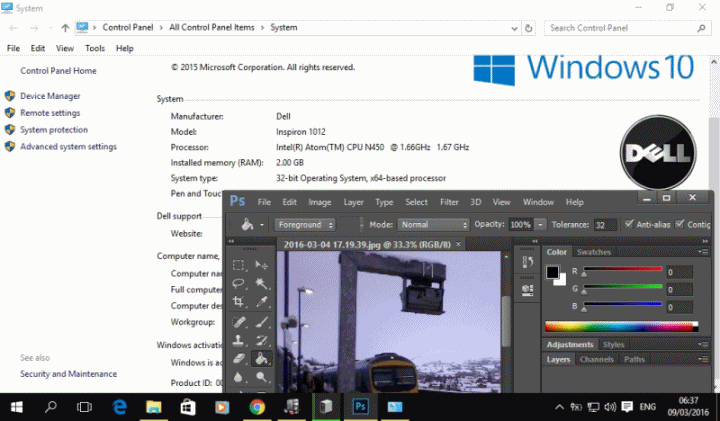
Task: Switch to the Styles tab
Action: pos(613,344)
